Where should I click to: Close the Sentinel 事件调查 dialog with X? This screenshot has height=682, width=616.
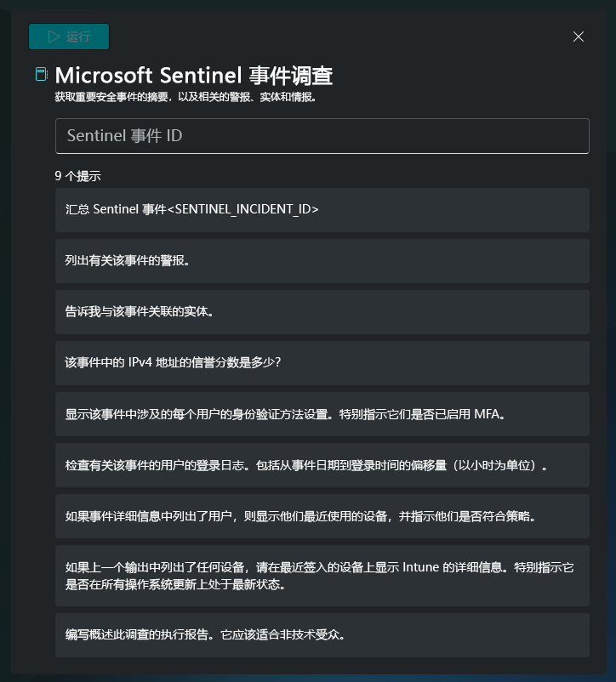(x=579, y=37)
